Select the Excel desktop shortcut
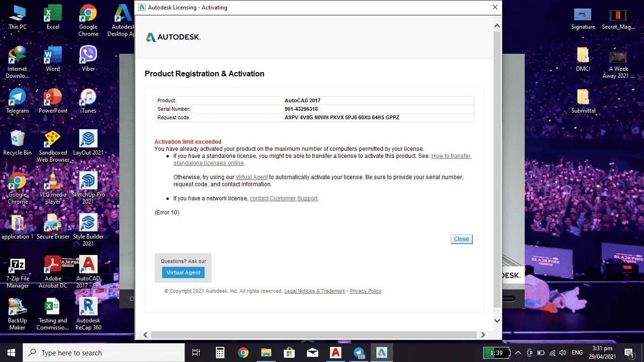This screenshot has width=644, height=362. (53, 17)
